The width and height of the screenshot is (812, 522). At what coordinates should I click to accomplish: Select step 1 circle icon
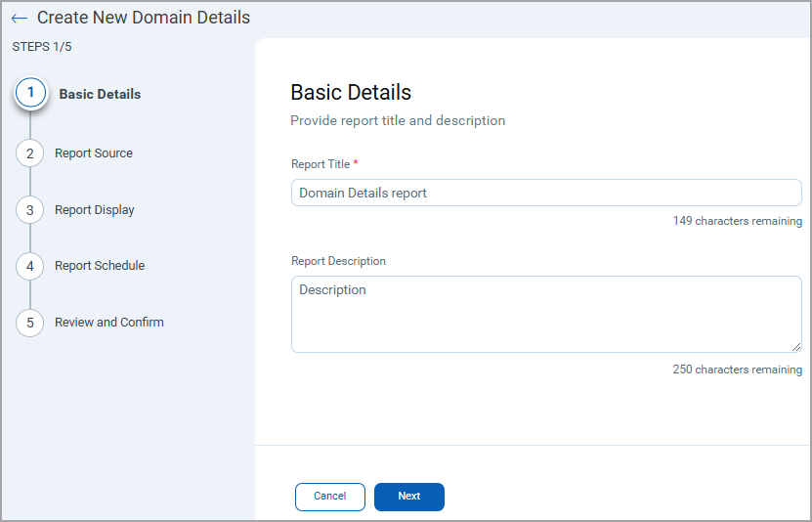click(x=30, y=93)
